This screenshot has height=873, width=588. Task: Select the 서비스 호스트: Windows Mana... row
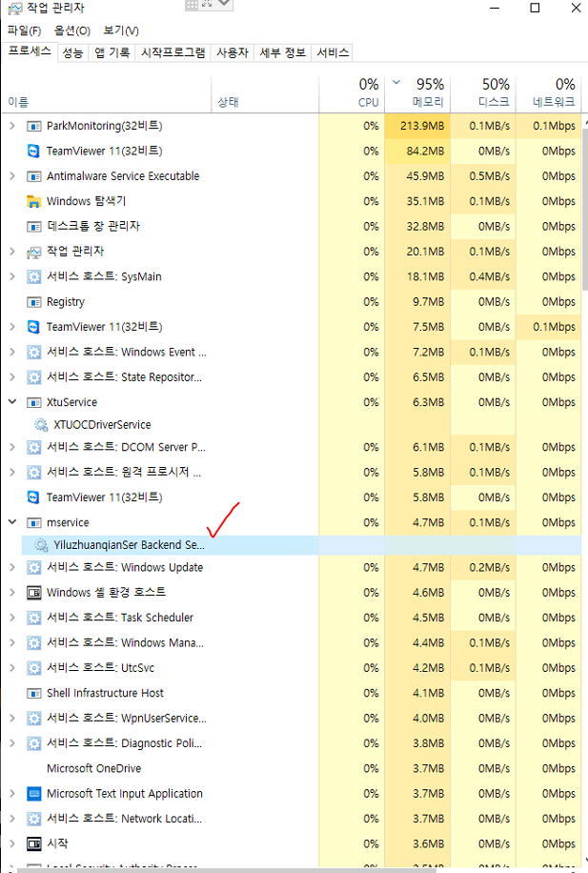click(x=292, y=643)
